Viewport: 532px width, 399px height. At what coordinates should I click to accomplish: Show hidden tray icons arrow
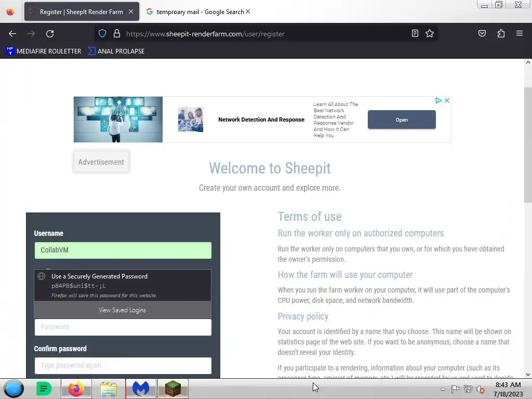443,389
